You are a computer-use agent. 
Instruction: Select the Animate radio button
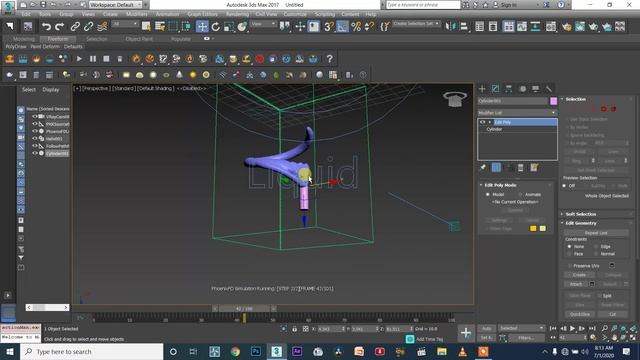[x=520, y=195]
